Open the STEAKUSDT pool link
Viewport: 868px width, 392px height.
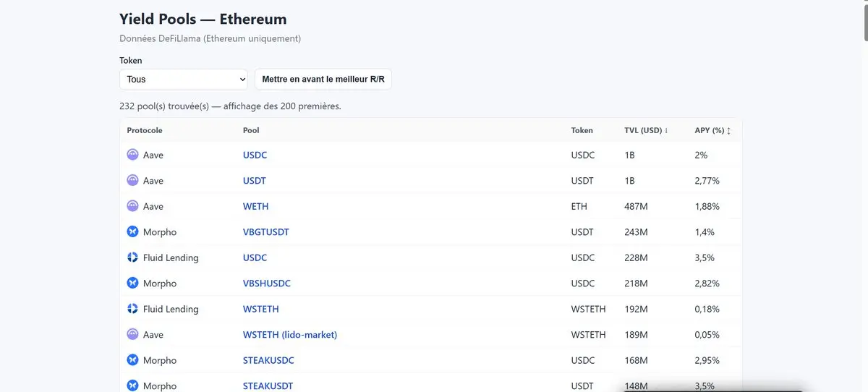click(x=268, y=386)
